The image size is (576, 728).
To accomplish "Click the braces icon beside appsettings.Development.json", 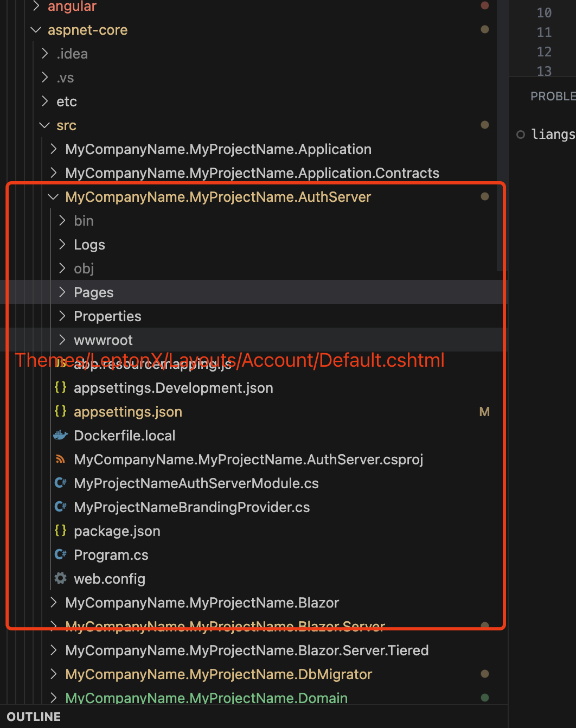I will 60,388.
